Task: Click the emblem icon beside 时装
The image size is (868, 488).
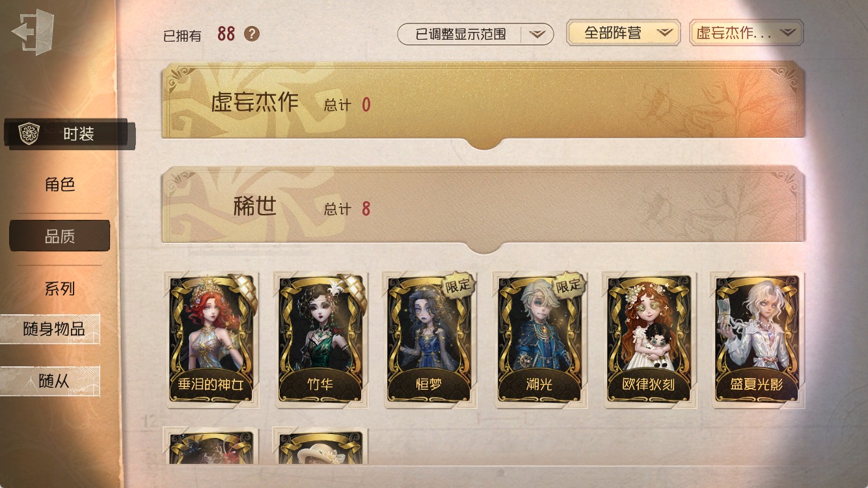Action: [29, 134]
